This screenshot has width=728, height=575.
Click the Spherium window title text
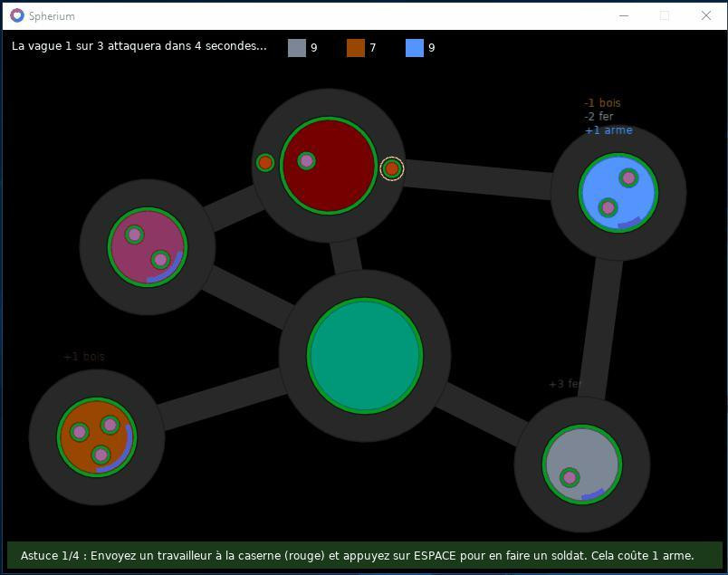(52, 16)
